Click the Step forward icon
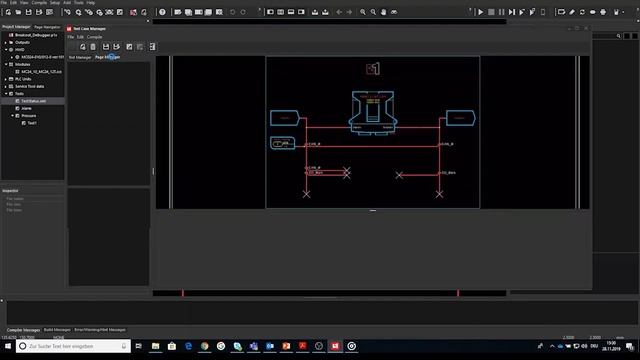This screenshot has width=640, height=360. click(x=512, y=12)
